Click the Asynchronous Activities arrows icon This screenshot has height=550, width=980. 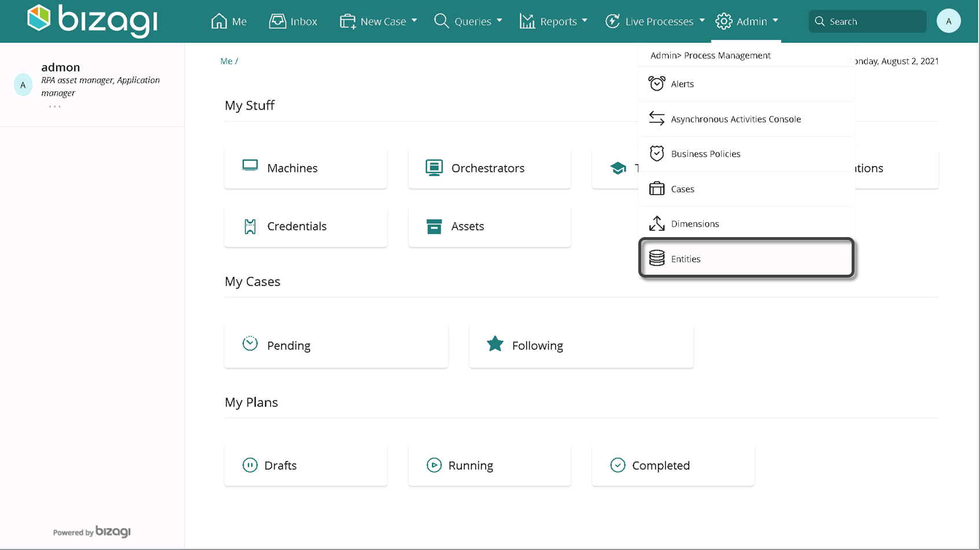tap(657, 119)
